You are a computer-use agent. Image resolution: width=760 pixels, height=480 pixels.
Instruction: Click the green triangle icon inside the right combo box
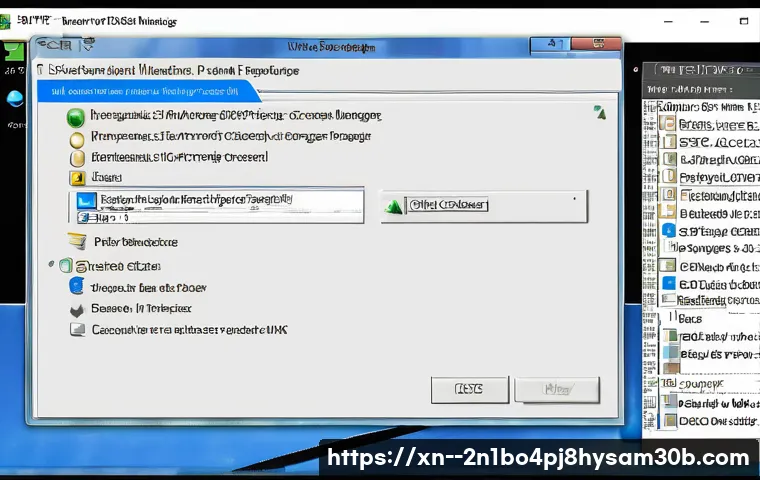[394, 207]
